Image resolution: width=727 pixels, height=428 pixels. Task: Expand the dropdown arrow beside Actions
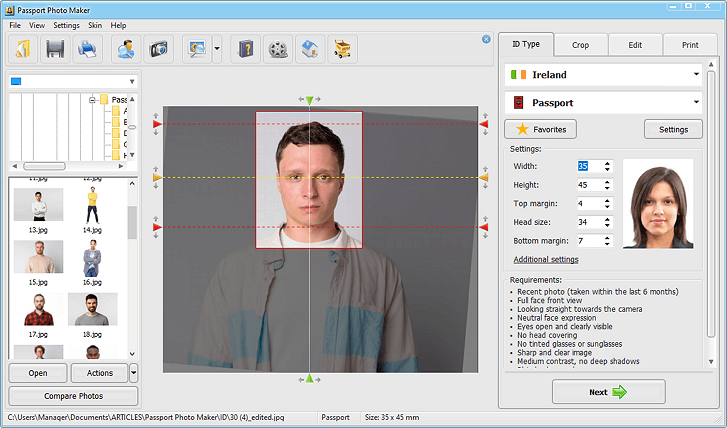coord(134,373)
